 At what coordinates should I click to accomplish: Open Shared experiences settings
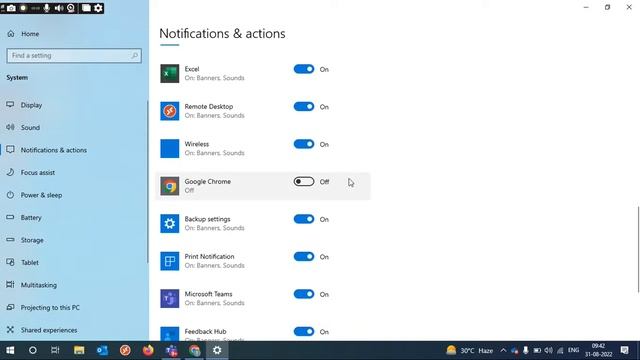(x=73, y=329)
